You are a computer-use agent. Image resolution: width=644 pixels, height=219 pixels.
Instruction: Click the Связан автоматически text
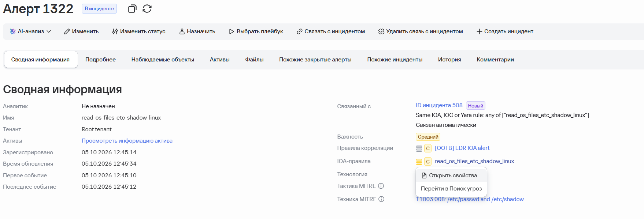click(x=446, y=125)
